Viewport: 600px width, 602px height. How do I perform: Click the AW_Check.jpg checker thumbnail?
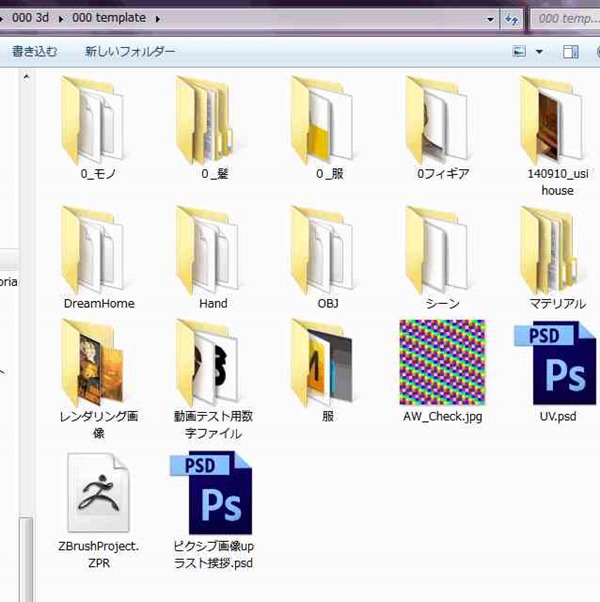441,362
